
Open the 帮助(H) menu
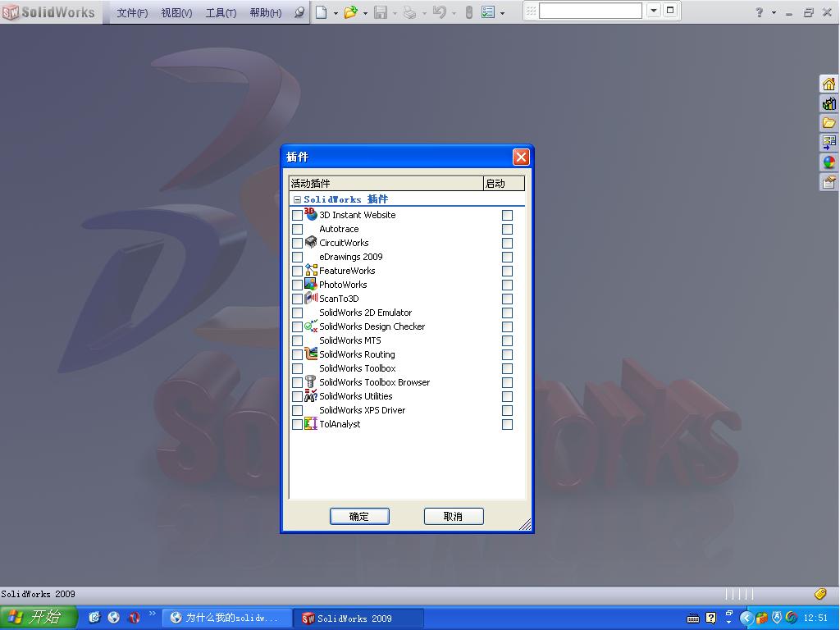click(266, 12)
